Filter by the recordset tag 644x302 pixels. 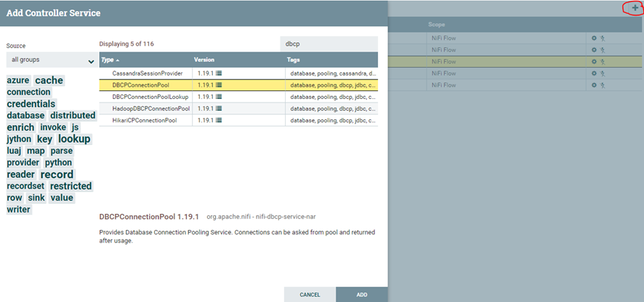25,186
